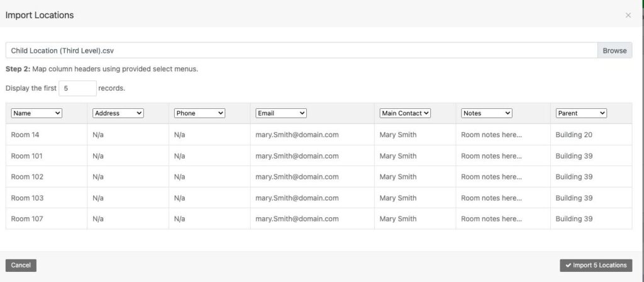This screenshot has width=644, height=282.
Task: Close the Import Locations dialog
Action: point(628,15)
